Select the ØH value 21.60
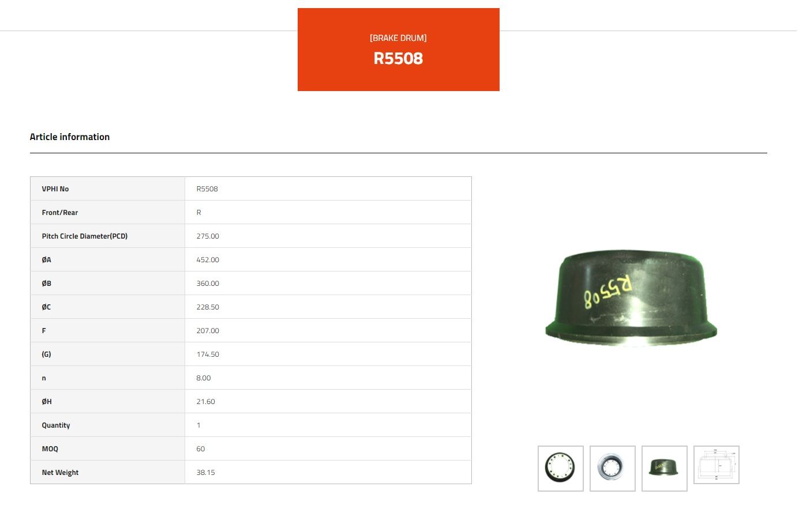The image size is (799, 532). (x=205, y=402)
